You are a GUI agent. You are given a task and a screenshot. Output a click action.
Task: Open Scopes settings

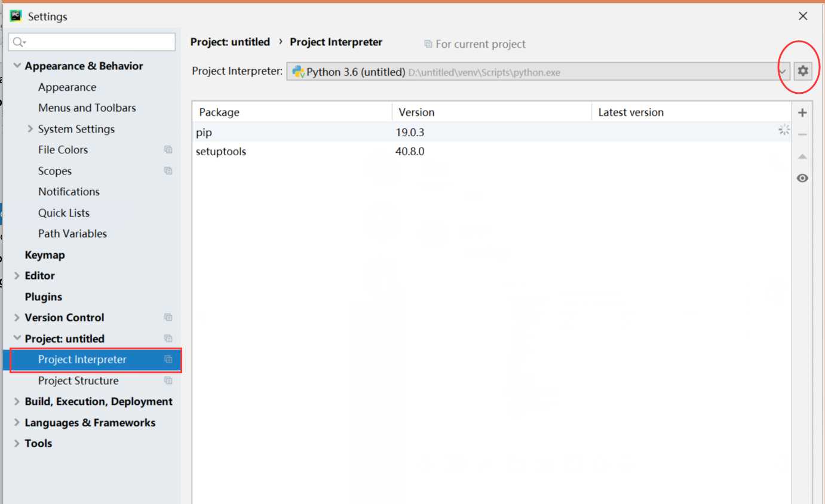55,171
